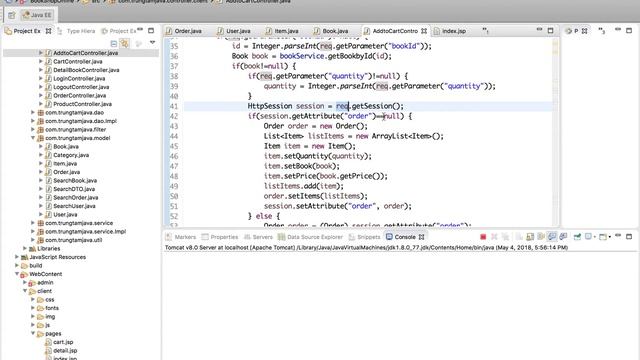Minimize the Console panel
Image resolution: width=640 pixels, height=360 pixels.
click(x=618, y=236)
